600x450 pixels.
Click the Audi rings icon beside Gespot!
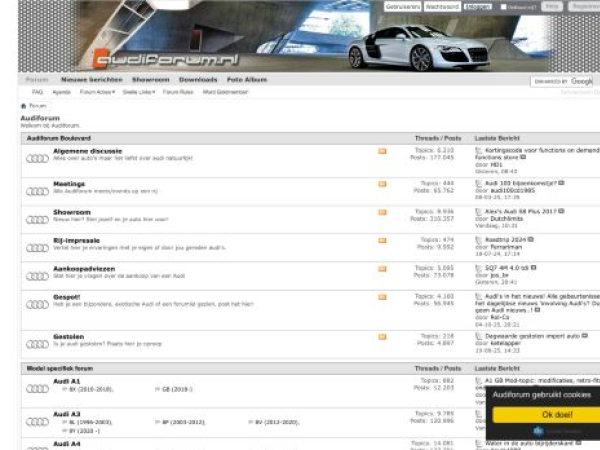pyautogui.click(x=37, y=305)
